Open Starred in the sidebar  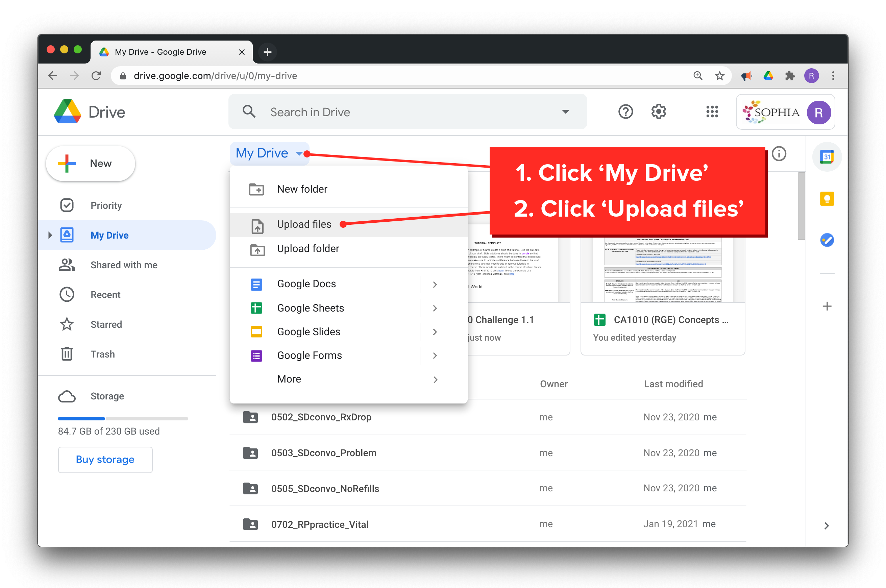(127, 324)
